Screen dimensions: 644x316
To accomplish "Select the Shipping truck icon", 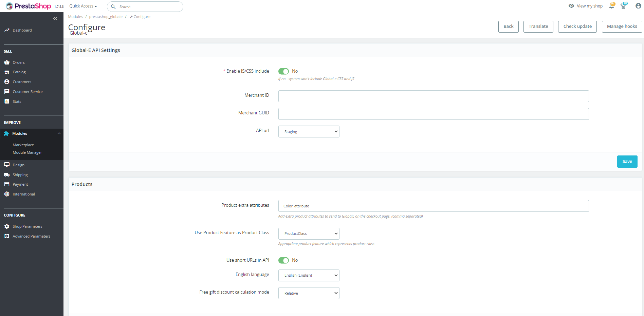I will pos(7,174).
